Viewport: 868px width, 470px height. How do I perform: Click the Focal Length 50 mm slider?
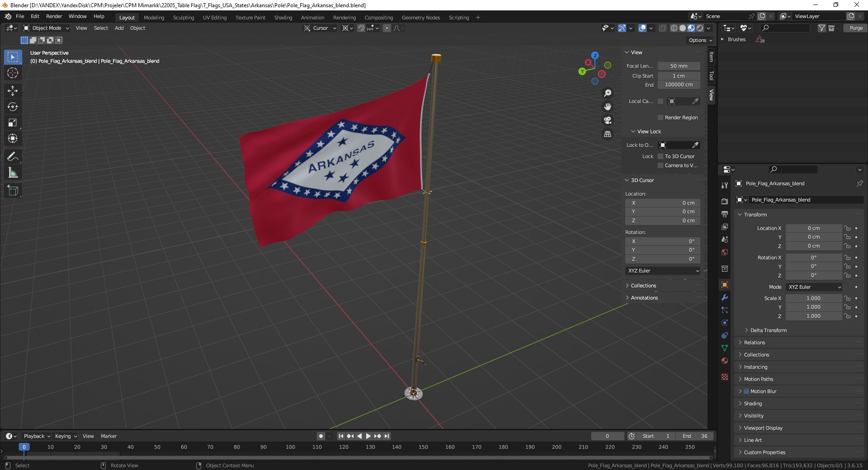coord(679,66)
